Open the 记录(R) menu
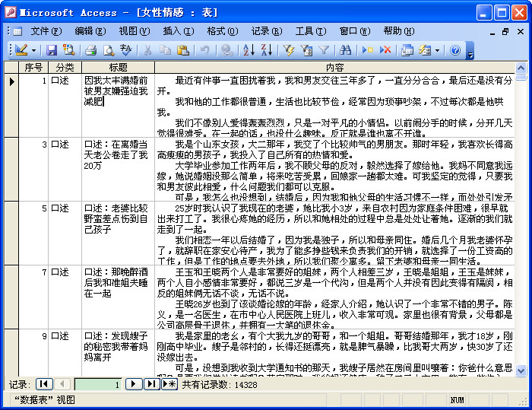The height and width of the screenshot is (410, 532). [x=267, y=31]
